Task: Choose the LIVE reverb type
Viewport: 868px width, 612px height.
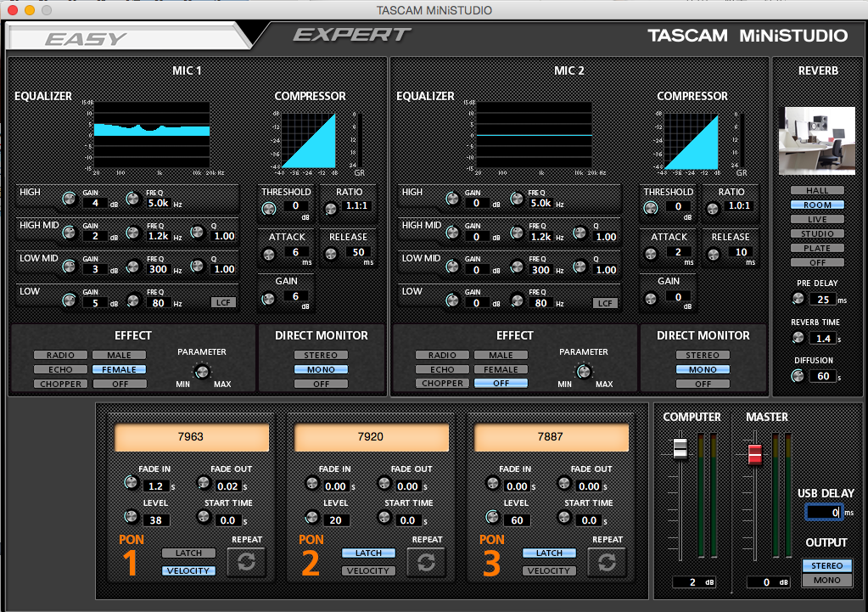Action: 817,219
